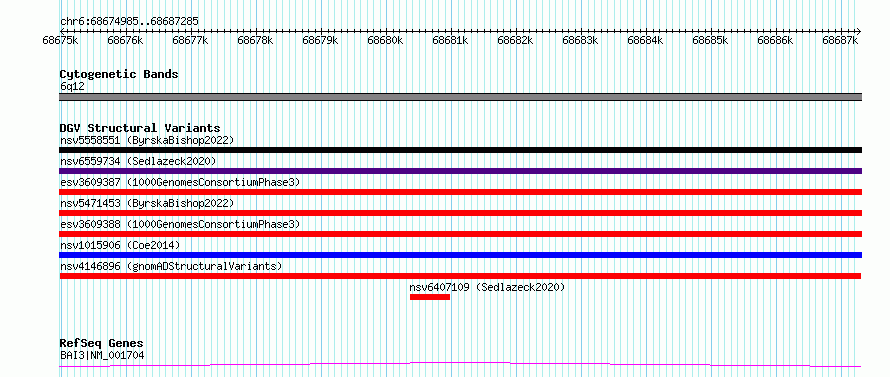
Task: Click the 68677k ruler tick label
Action: pyautogui.click(x=191, y=40)
